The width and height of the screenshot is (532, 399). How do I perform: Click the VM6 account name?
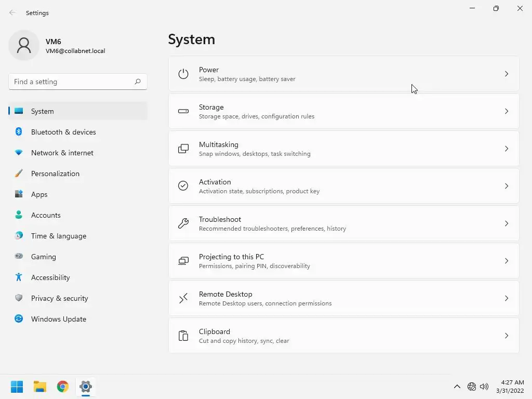pos(54,42)
